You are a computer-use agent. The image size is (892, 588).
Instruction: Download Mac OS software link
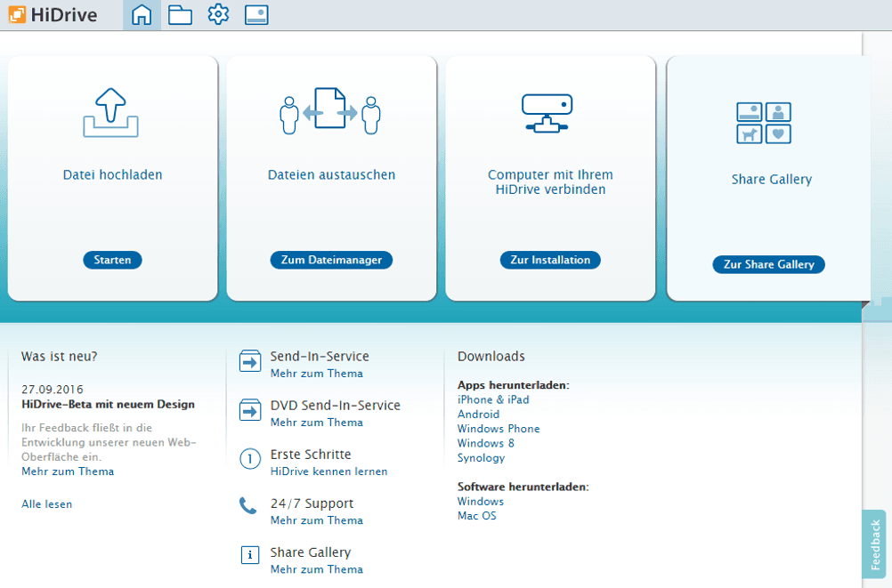pos(477,516)
